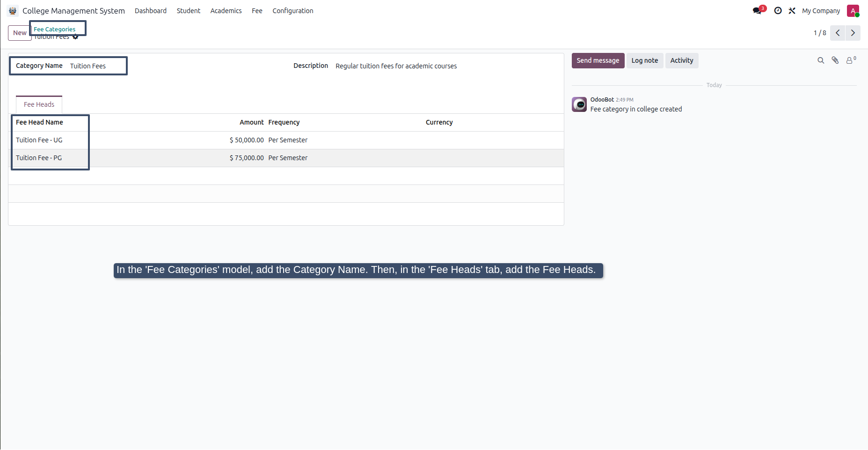Viewport: 868px width, 450px height.
Task: Open the Fee Categories breadcrumb link
Action: coord(54,29)
